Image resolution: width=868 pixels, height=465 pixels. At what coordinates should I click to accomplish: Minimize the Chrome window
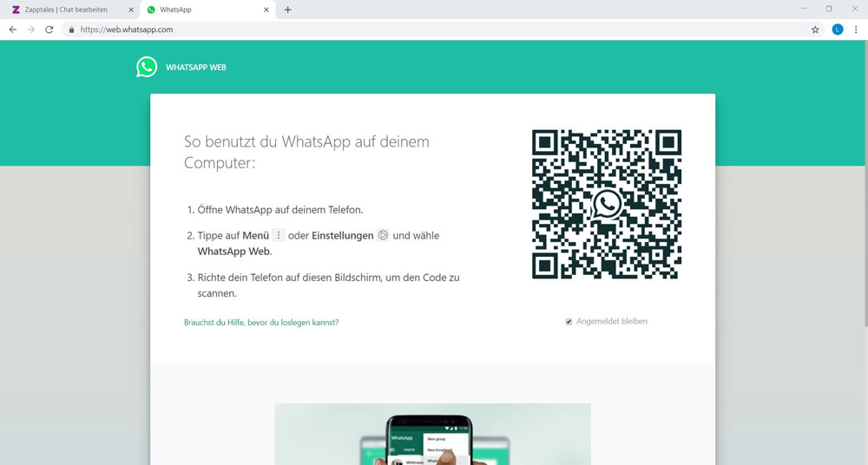804,9
